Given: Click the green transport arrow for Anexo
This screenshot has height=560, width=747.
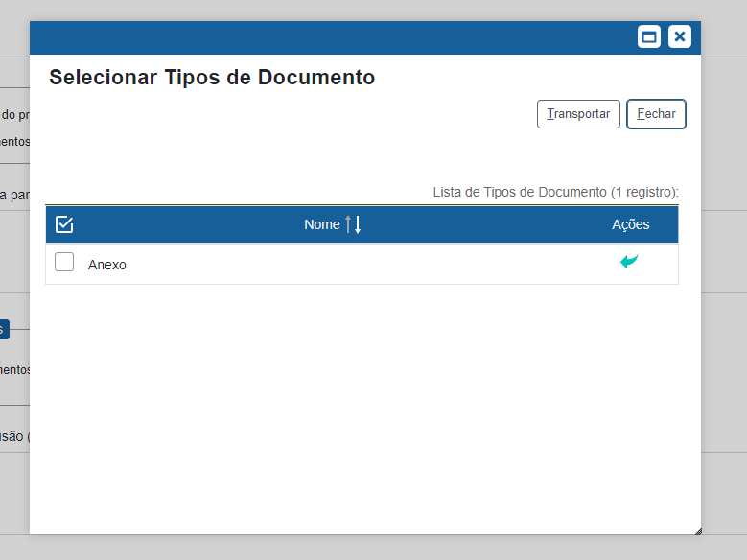Looking at the screenshot, I should (x=629, y=261).
